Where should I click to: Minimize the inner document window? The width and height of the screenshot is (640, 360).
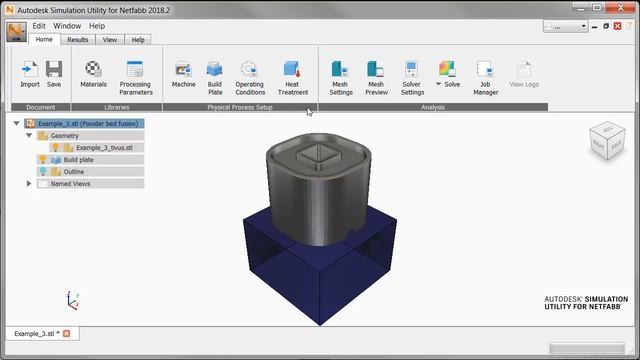pos(595,27)
